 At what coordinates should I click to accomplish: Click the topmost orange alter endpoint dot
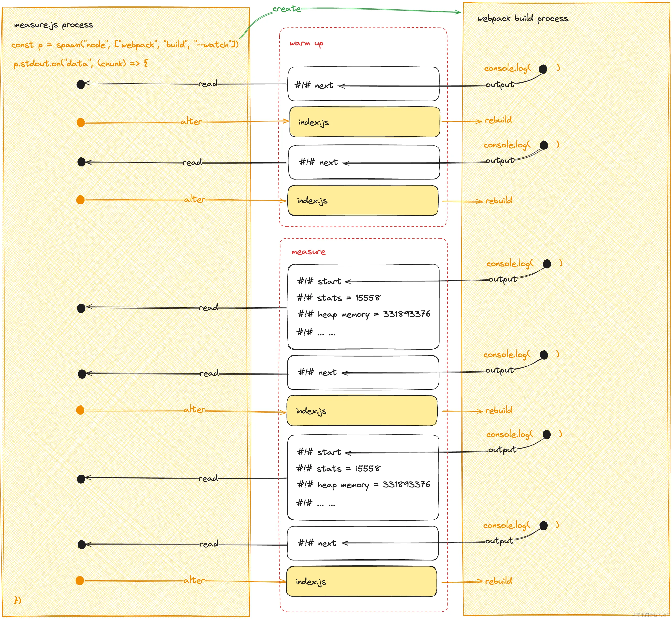(81, 123)
